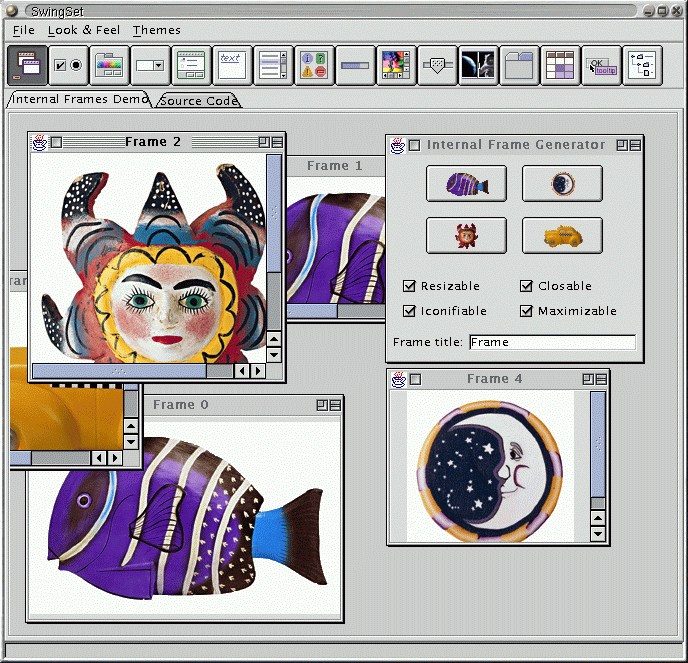Click the Java cup icon in Internal Frame Generator
The width and height of the screenshot is (688, 663).
[x=398, y=145]
